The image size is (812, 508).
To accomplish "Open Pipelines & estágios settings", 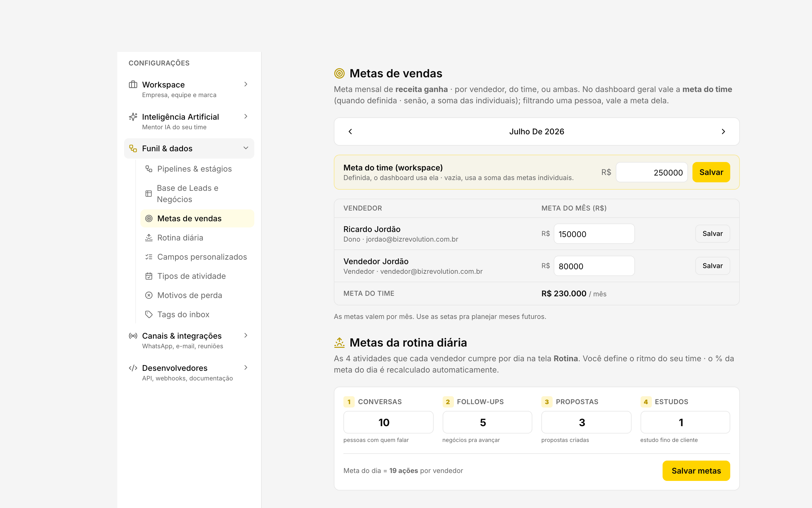I will point(197,169).
